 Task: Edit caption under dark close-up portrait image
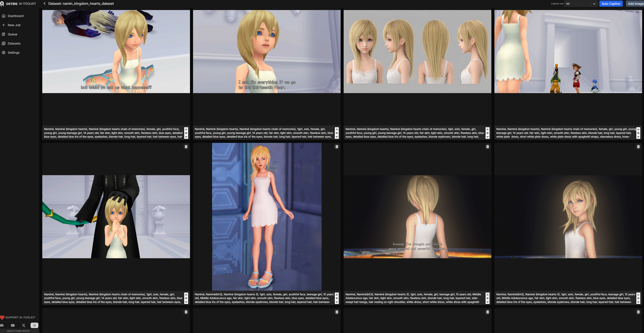click(566, 298)
